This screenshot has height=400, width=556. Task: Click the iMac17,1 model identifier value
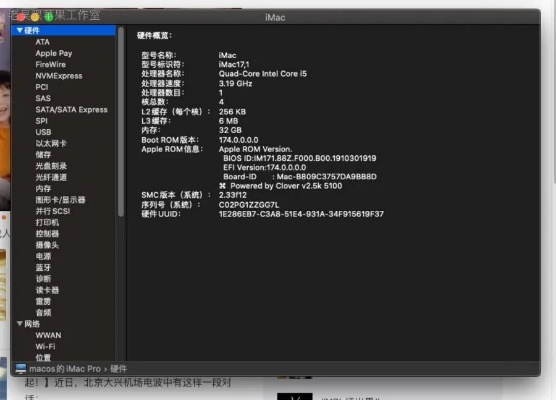(234, 65)
